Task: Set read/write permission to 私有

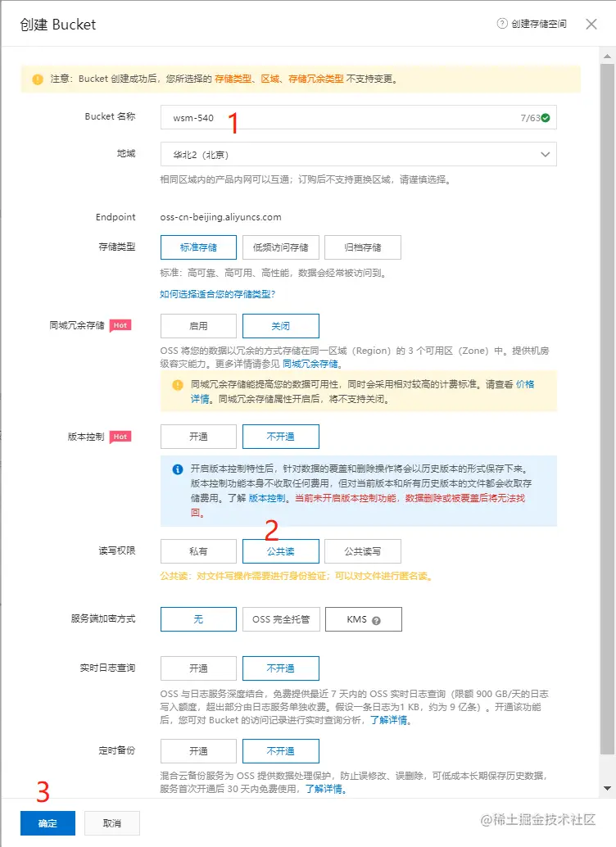Action: (198, 551)
